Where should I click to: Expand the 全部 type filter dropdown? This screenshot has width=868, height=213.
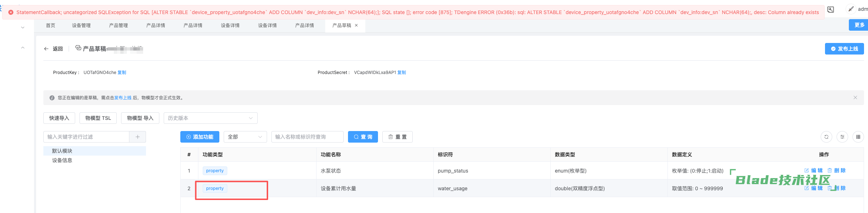(245, 137)
